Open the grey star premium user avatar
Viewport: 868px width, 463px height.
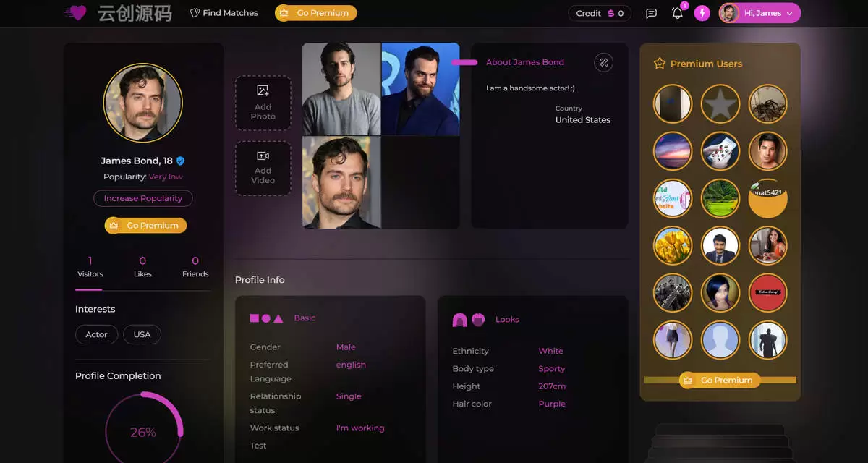click(x=720, y=104)
